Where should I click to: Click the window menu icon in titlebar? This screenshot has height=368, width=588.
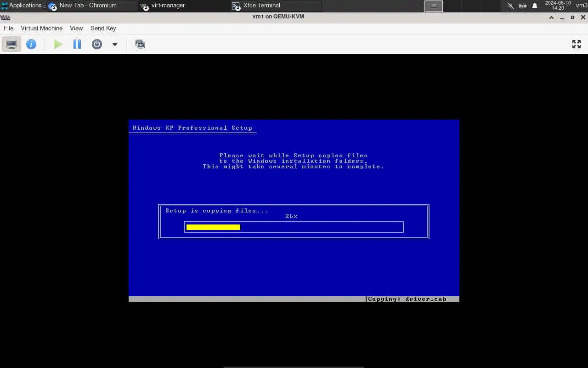pos(5,17)
